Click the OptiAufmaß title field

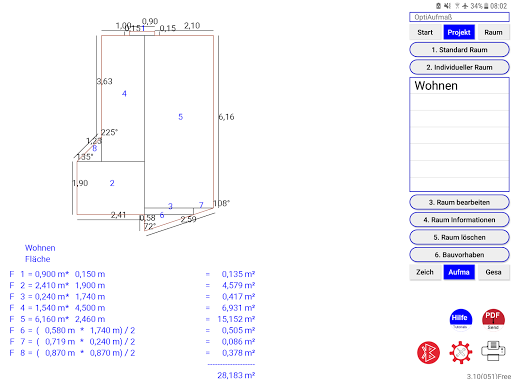pyautogui.click(x=459, y=17)
